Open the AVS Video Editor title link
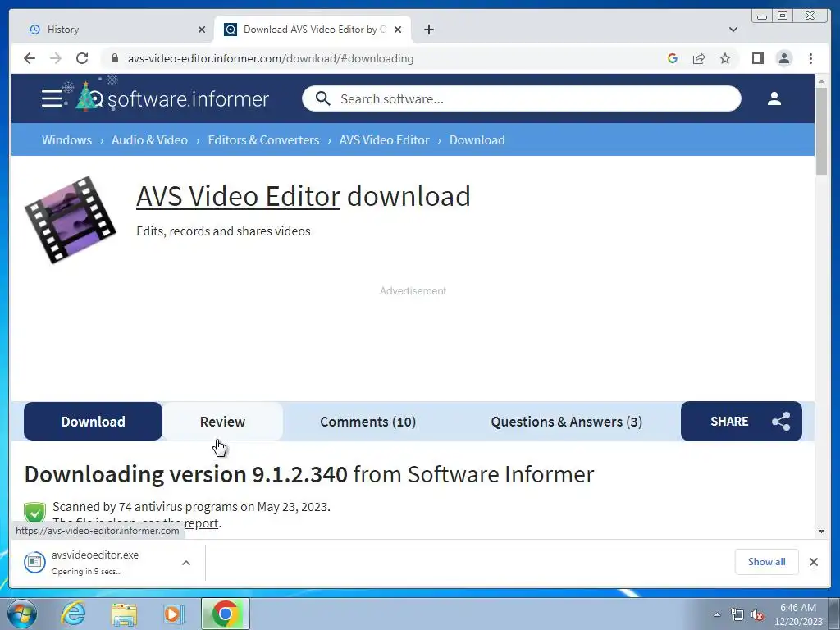Screen dimensions: 840x630 click(x=239, y=196)
